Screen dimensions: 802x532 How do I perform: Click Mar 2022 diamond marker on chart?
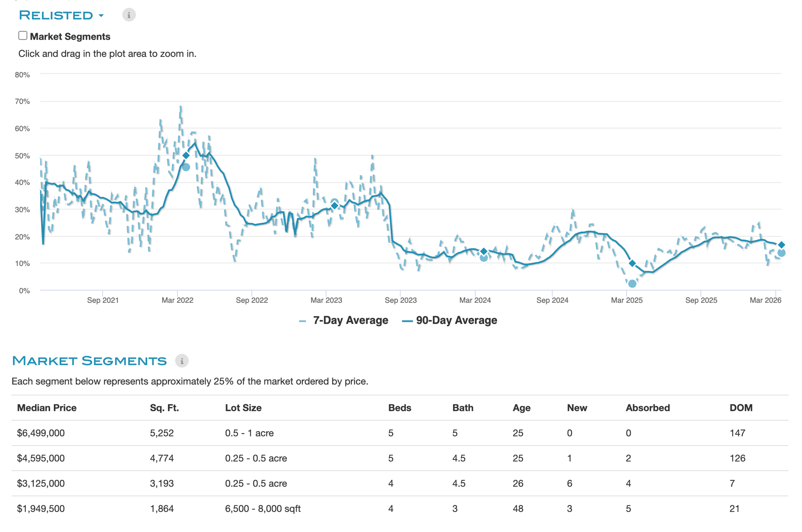click(186, 155)
